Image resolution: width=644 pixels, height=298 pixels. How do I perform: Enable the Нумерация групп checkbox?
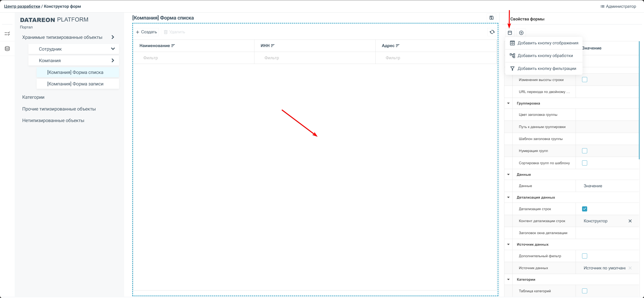[584, 151]
